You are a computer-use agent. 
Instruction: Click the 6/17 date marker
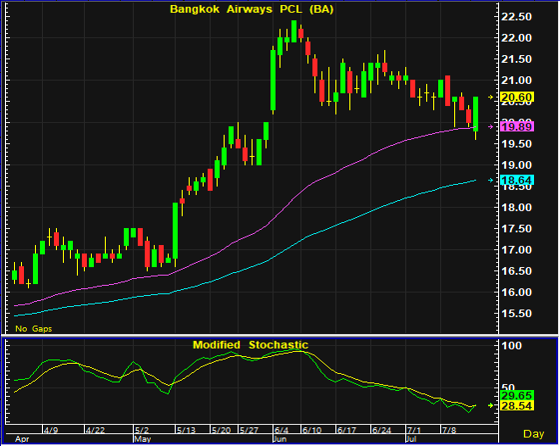[346, 430]
